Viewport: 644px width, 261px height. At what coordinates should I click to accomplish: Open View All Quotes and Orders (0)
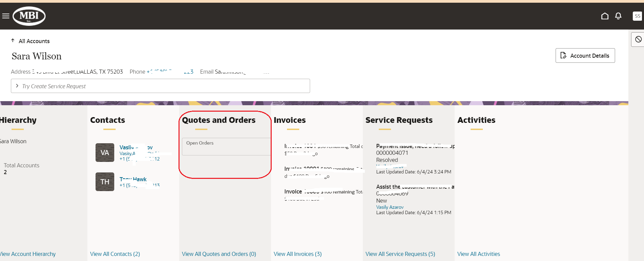pyautogui.click(x=219, y=254)
